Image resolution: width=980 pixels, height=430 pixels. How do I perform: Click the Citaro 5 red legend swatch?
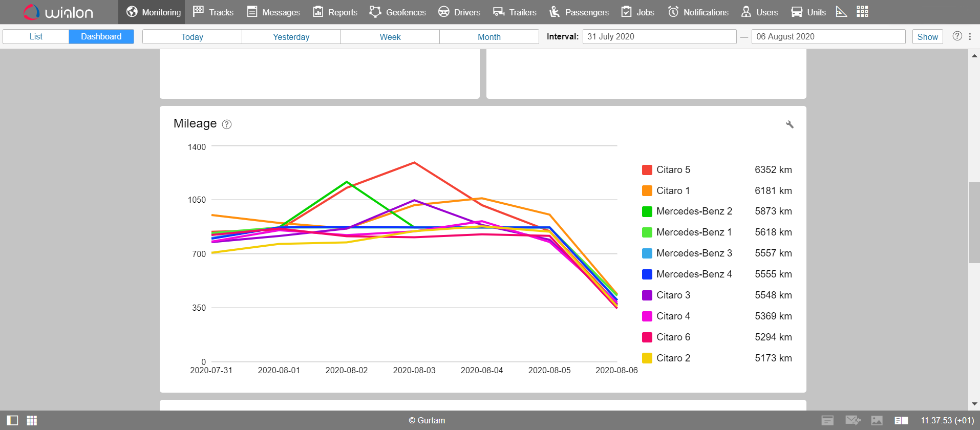click(x=647, y=170)
